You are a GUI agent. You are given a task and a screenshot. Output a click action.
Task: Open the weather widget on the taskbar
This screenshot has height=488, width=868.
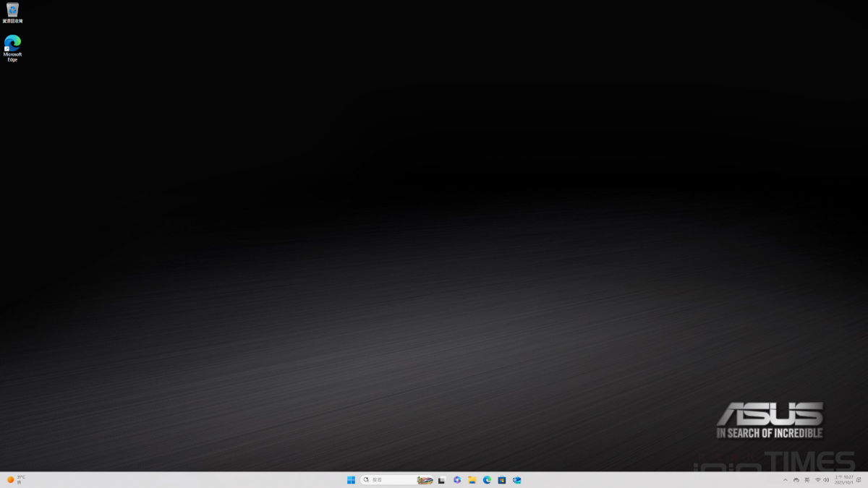16,479
